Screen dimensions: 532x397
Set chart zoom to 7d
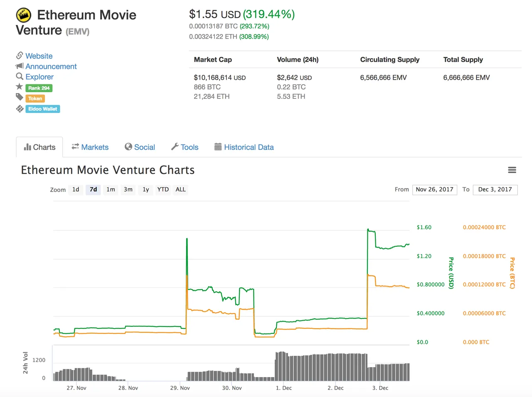pos(94,189)
